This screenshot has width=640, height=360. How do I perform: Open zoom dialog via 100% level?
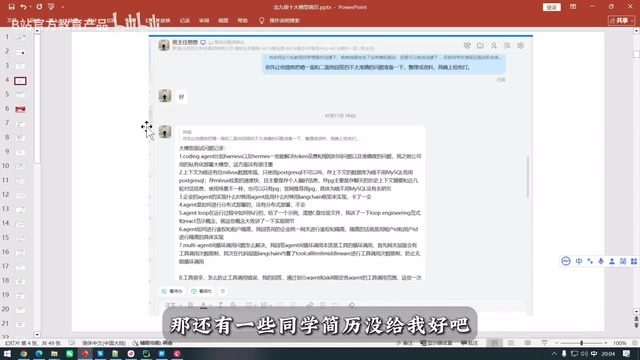[x=619, y=343]
